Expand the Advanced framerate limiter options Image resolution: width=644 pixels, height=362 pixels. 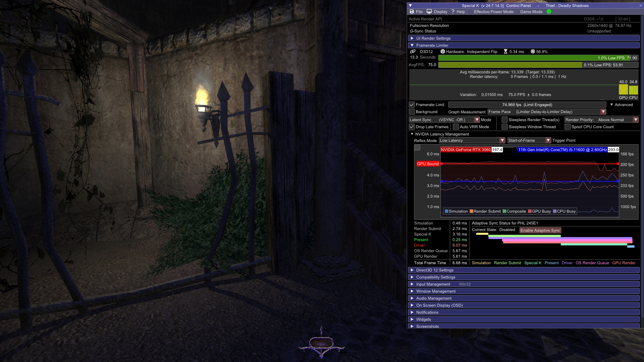621,105
